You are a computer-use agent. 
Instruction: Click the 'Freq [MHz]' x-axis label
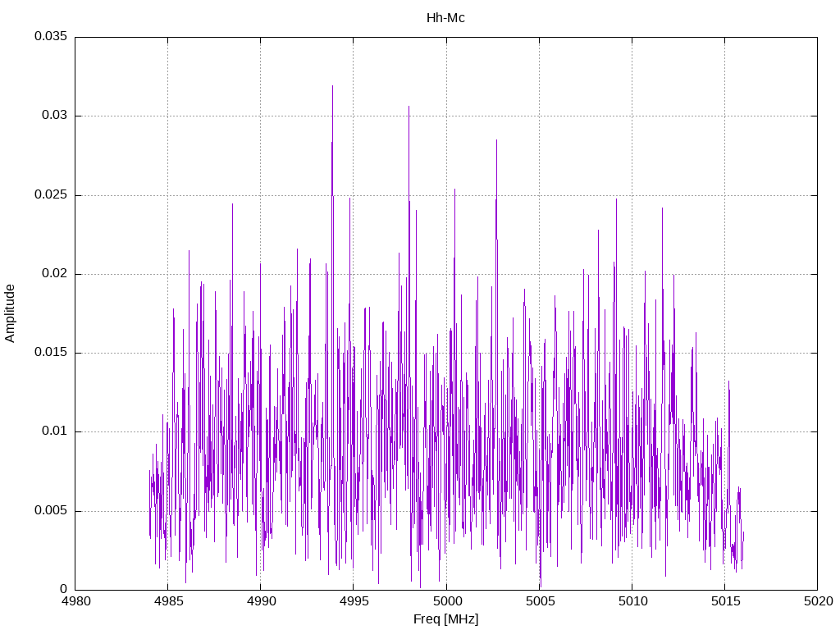pos(445,619)
